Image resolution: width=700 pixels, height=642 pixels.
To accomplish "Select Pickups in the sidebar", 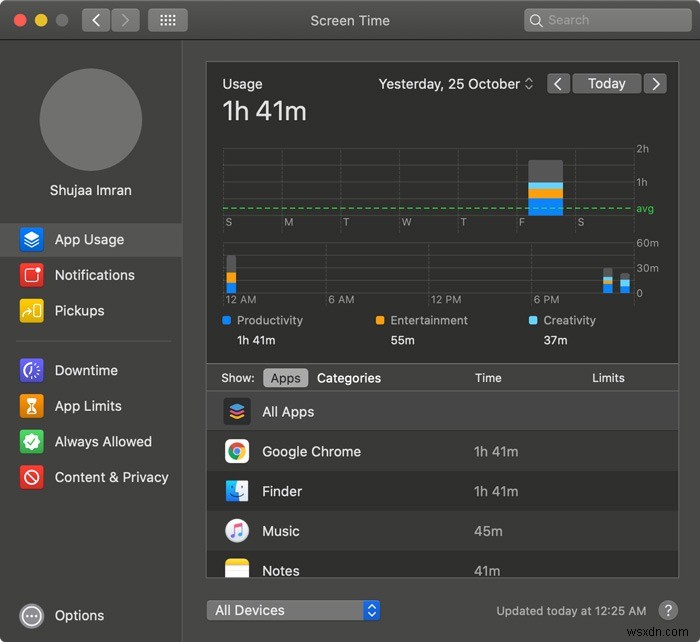I will [91, 311].
